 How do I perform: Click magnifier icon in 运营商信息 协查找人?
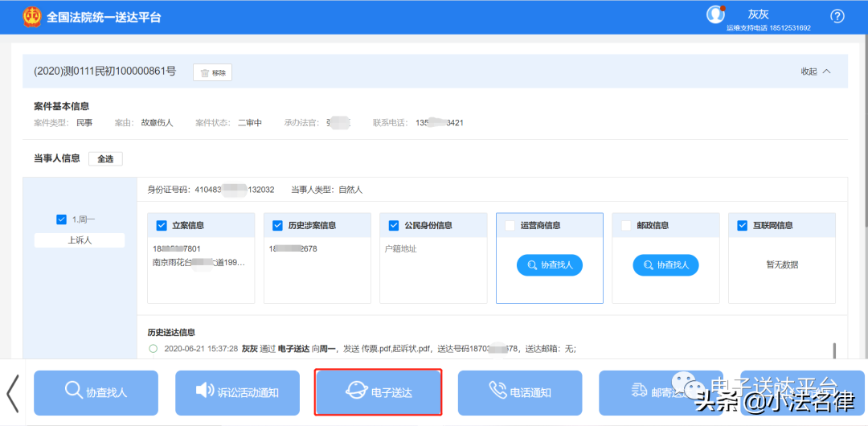coord(532,265)
